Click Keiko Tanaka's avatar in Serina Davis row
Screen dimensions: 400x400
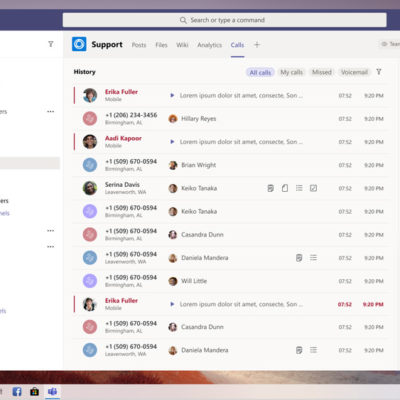[x=173, y=188]
